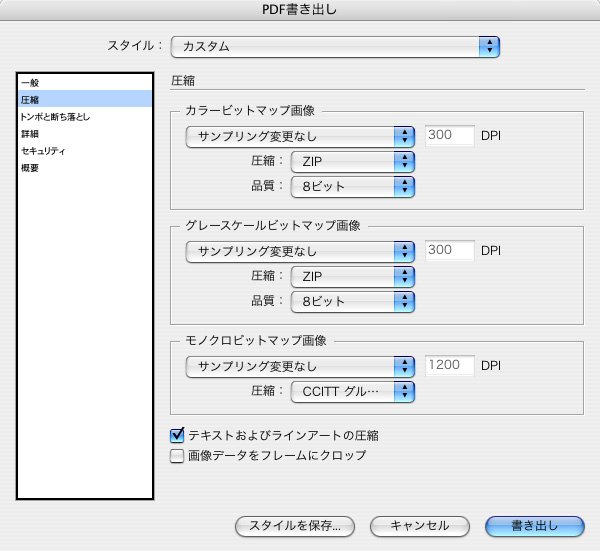Click the grayscale bitmap 300 DPI field
600x551 pixels.
(450, 250)
